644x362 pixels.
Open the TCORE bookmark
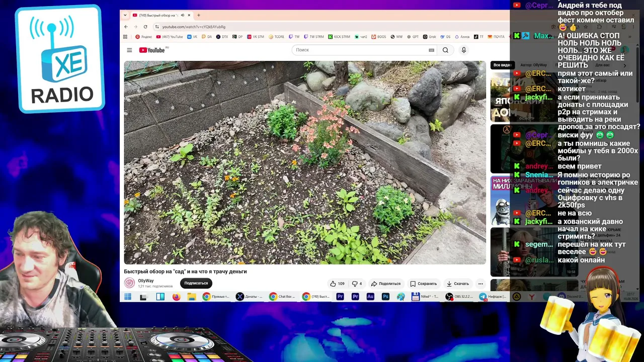coord(277,37)
